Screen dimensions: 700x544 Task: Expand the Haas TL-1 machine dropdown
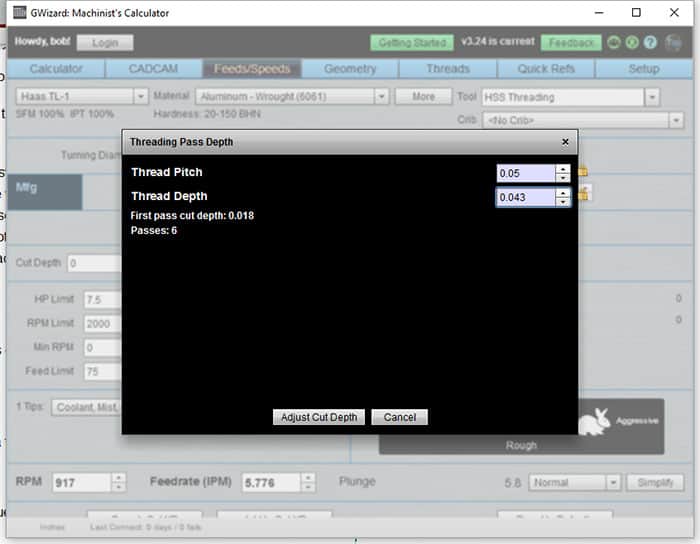[141, 96]
